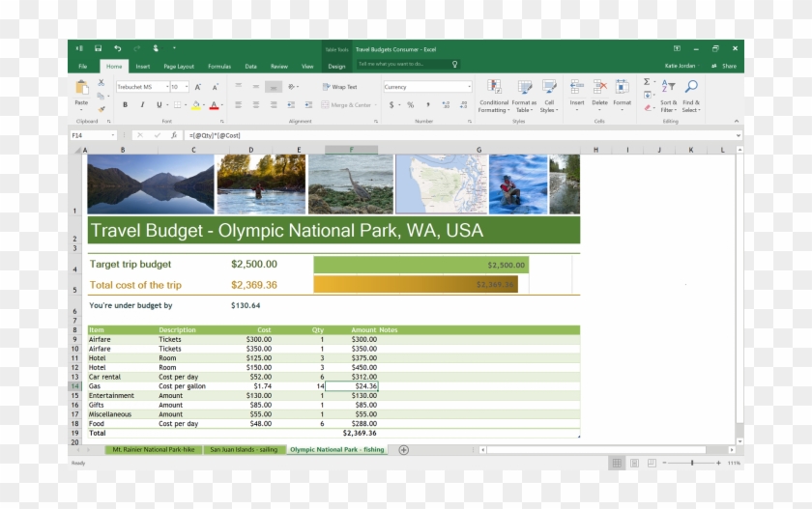Open the Merge & Center dropdown arrow
This screenshot has width=812, height=509.
click(375, 105)
